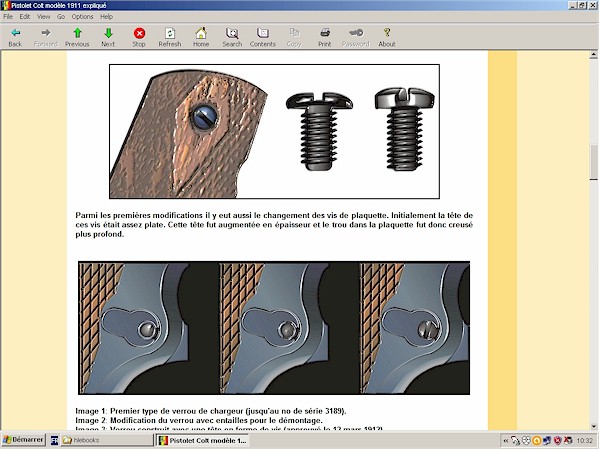
Task: Click the paragraph starting "Parmi les premières modifications"
Action: click(274, 225)
